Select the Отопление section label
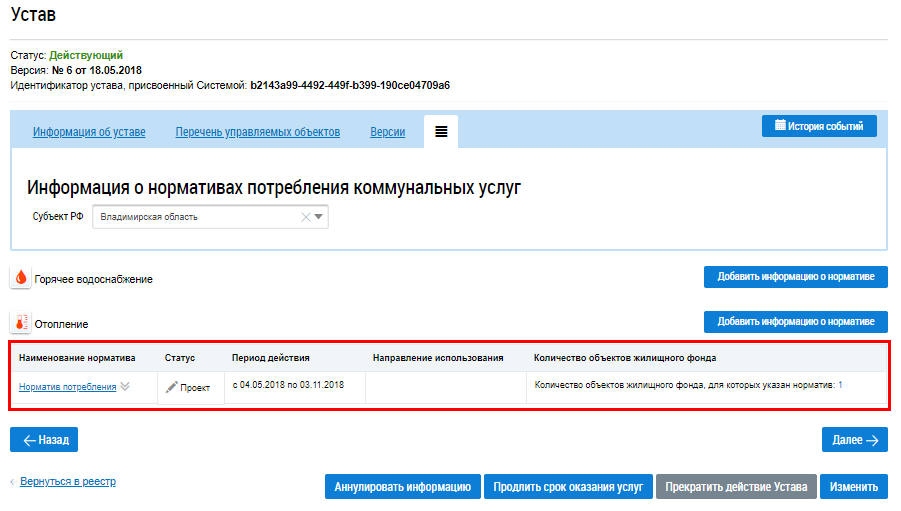 coord(61,324)
